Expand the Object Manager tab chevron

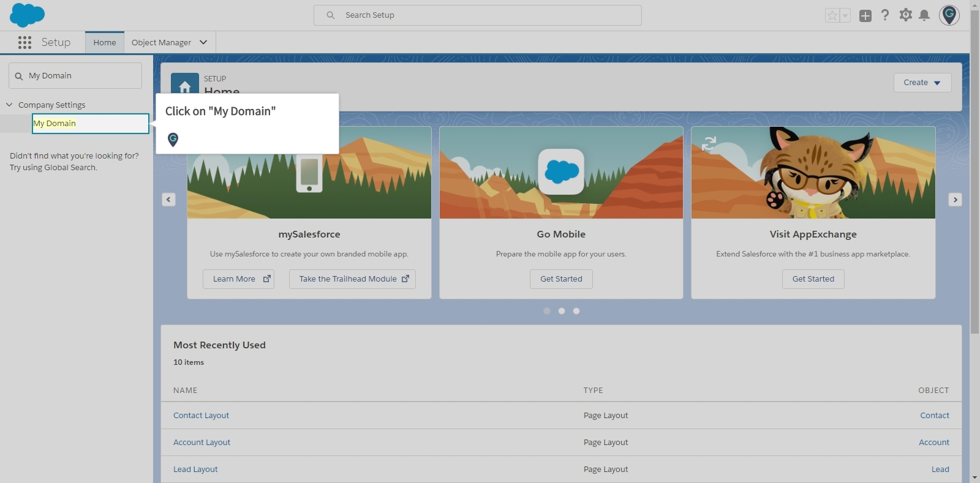203,42
